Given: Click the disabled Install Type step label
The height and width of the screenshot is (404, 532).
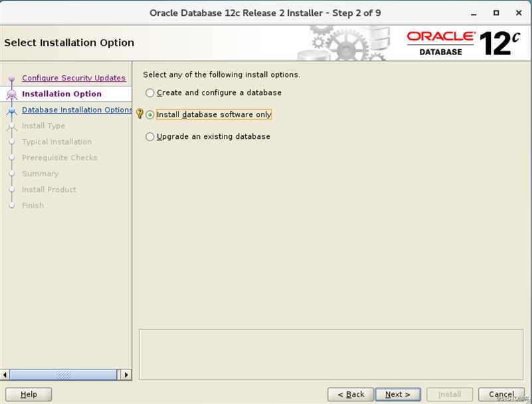Looking at the screenshot, I should point(43,126).
